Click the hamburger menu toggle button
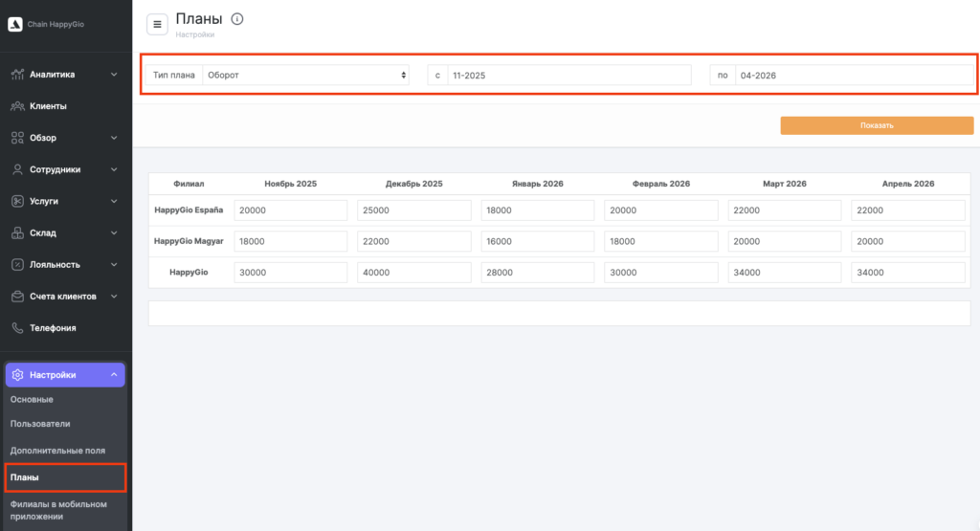This screenshot has height=531, width=980. (158, 24)
